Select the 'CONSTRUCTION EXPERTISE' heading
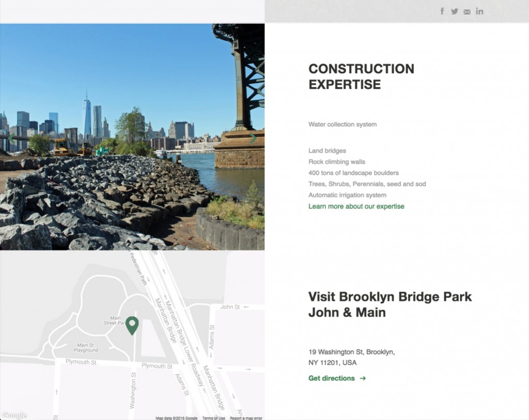The height and width of the screenshot is (420, 529). pos(361,76)
